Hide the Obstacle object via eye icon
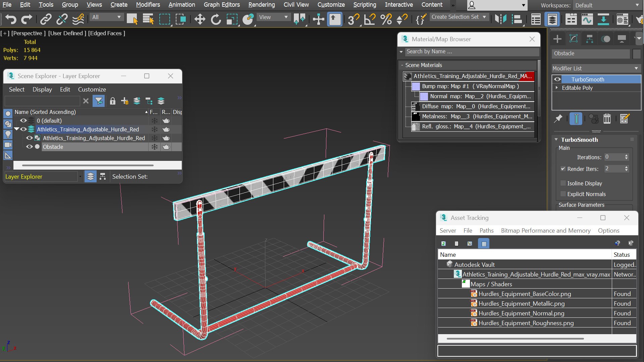 tap(29, 147)
